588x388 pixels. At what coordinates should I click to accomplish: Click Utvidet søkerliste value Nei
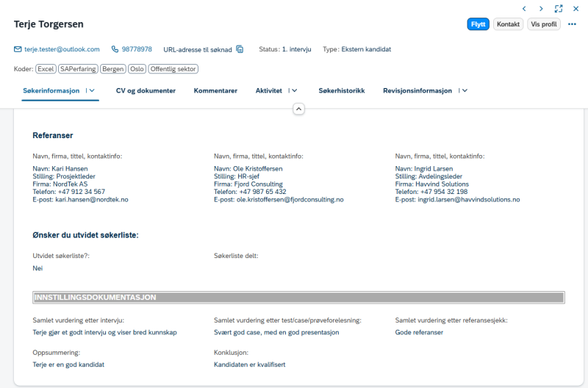pos(37,268)
